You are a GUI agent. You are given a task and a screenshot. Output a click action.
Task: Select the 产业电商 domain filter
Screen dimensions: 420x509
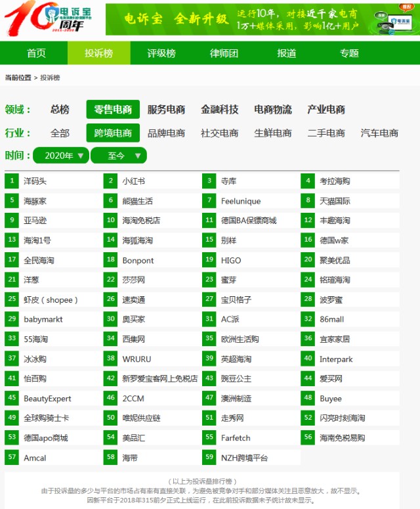click(326, 110)
